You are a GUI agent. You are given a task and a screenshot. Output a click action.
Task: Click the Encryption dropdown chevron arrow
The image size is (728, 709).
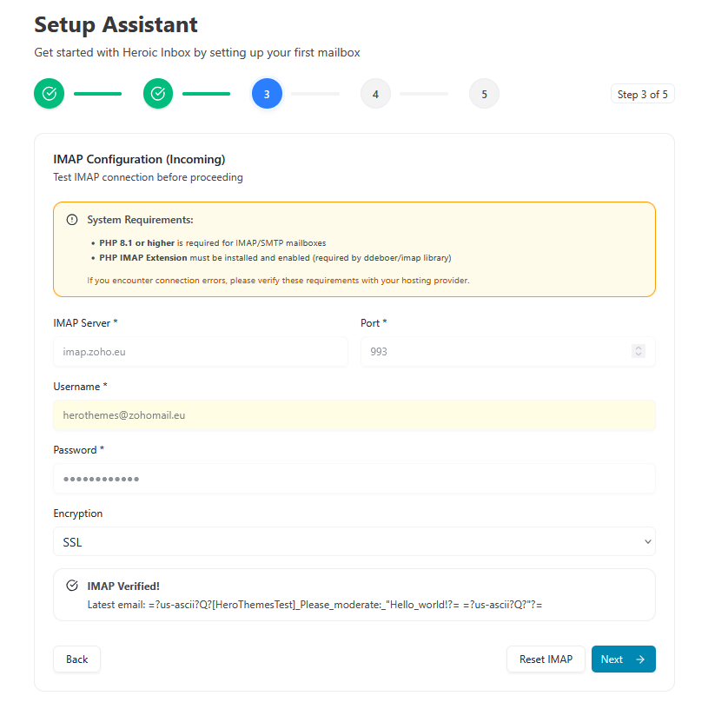(647, 542)
